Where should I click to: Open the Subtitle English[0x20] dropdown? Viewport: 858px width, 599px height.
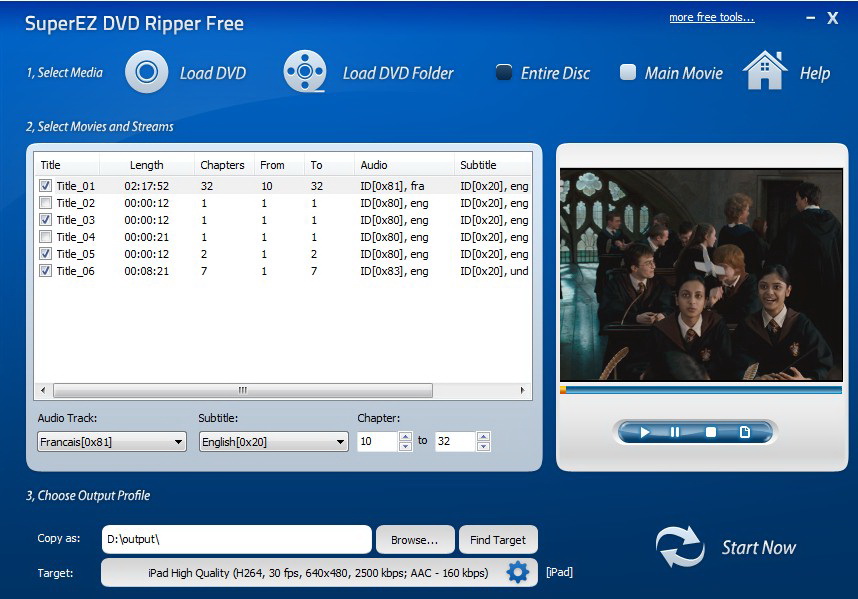coord(274,441)
